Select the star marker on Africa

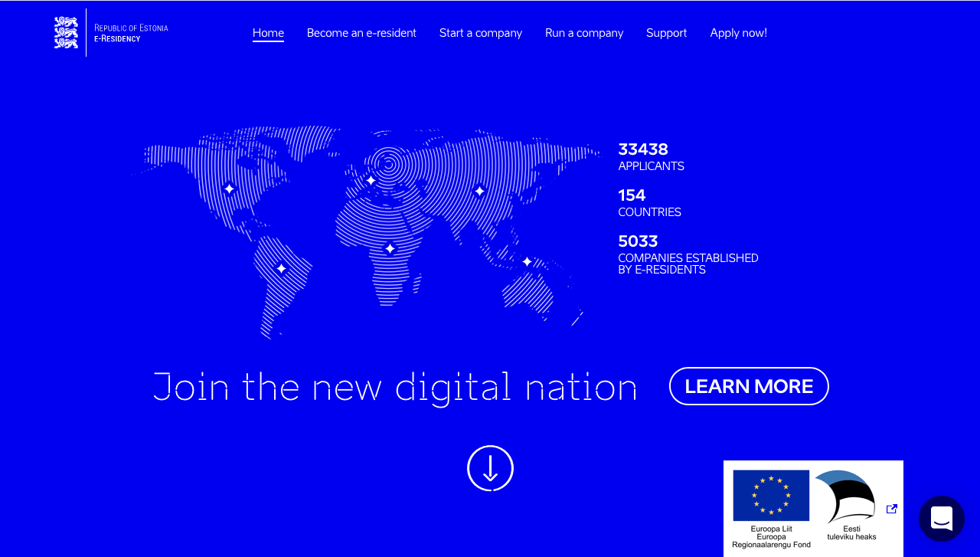390,248
